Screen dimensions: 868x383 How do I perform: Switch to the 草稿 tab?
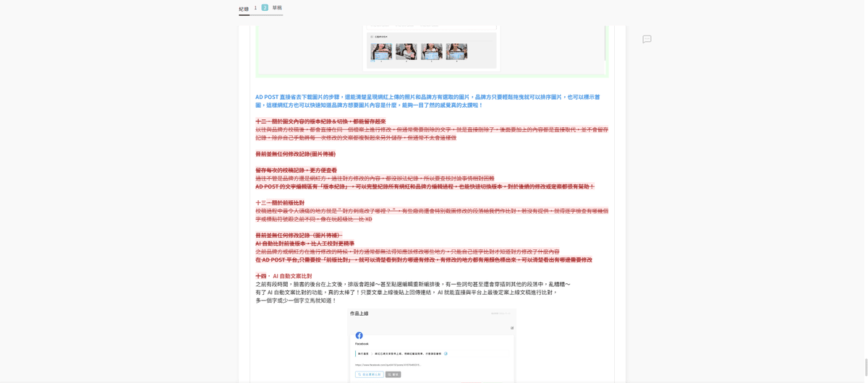(x=277, y=8)
